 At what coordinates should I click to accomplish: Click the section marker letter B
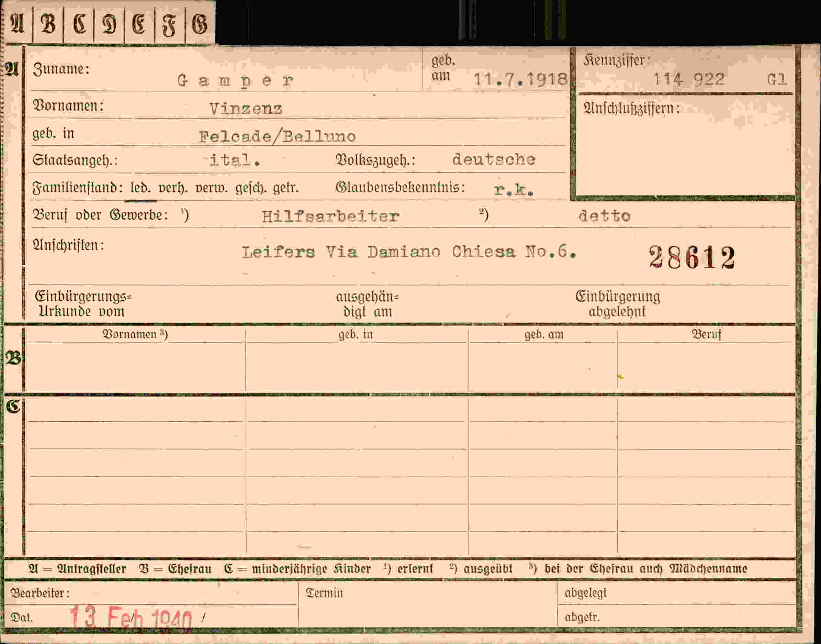pyautogui.click(x=14, y=358)
